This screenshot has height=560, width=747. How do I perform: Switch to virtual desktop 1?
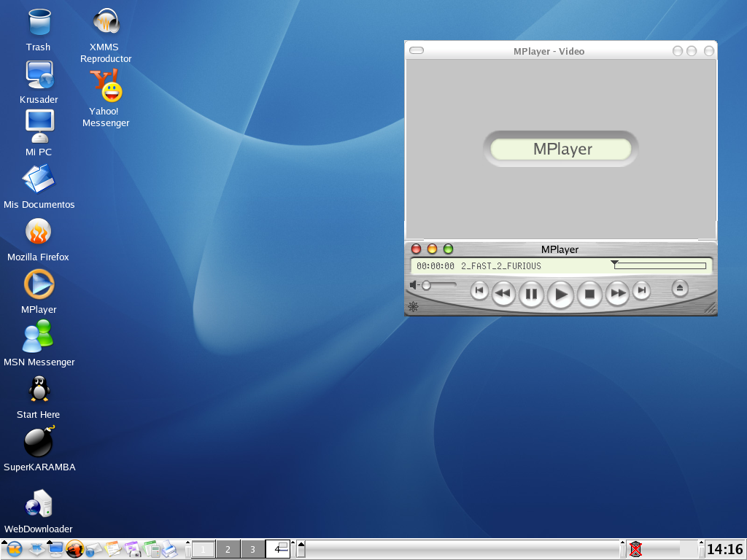pyautogui.click(x=204, y=549)
